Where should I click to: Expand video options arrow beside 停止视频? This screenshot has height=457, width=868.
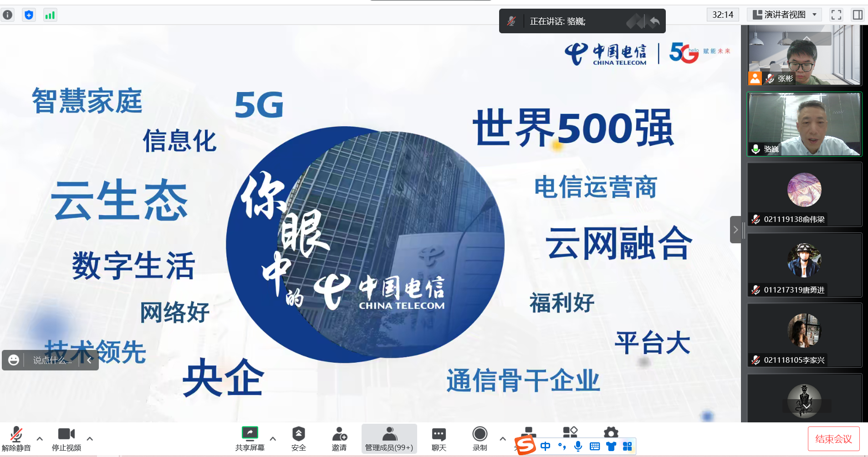(x=90, y=439)
